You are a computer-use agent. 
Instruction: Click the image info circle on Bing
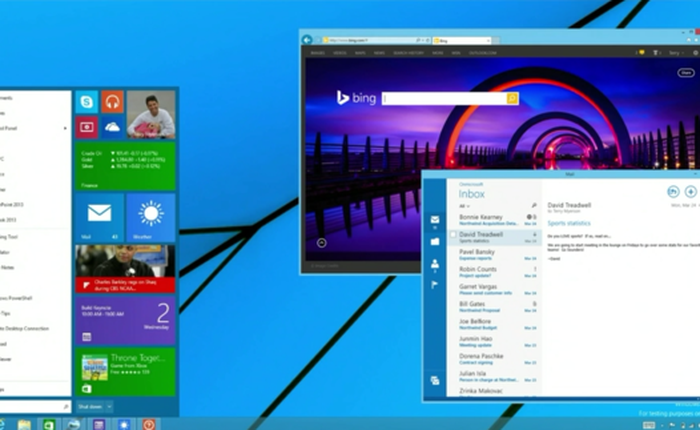click(x=321, y=242)
